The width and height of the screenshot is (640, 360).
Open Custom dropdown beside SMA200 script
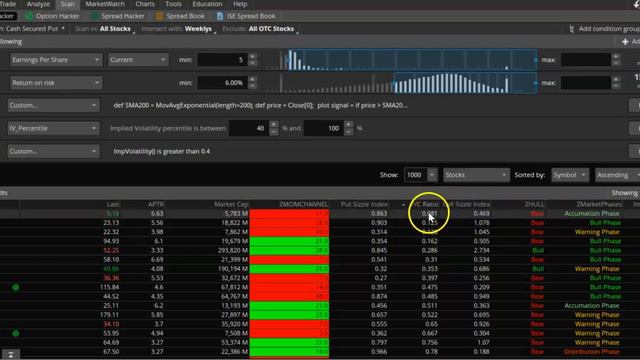click(x=53, y=105)
